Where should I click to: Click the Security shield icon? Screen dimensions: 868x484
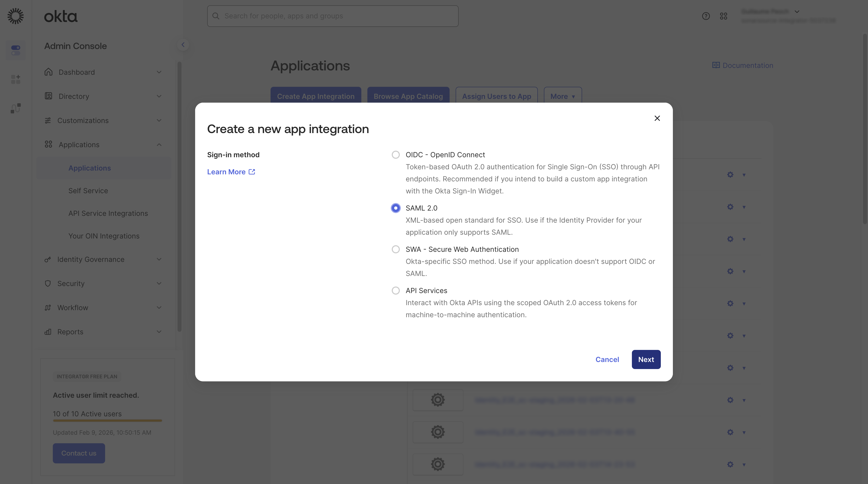click(48, 284)
